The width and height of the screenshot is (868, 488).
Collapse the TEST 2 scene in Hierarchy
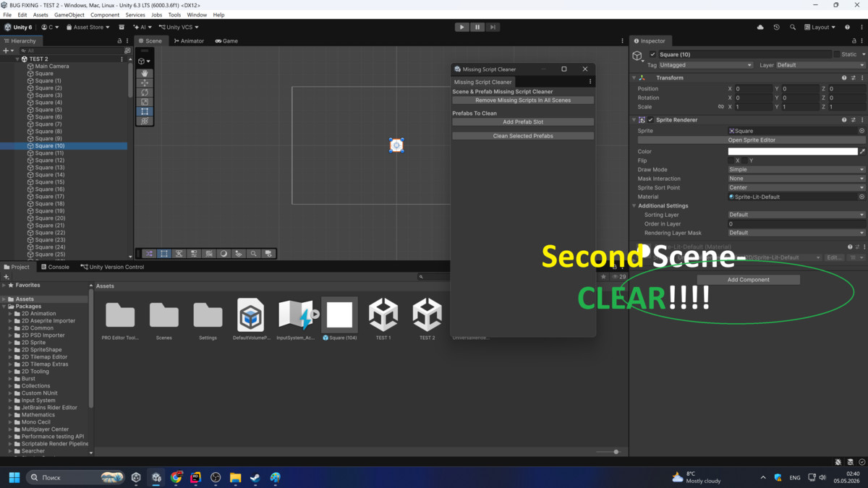click(17, 59)
